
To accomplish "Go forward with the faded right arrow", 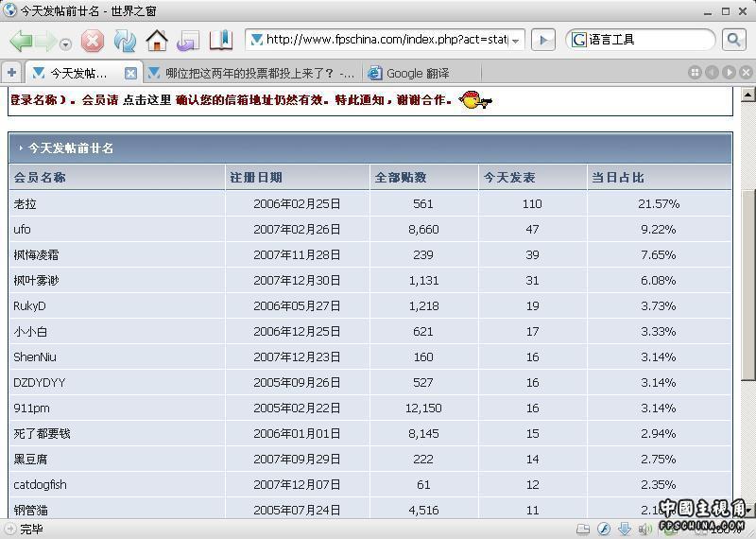I will (45, 41).
